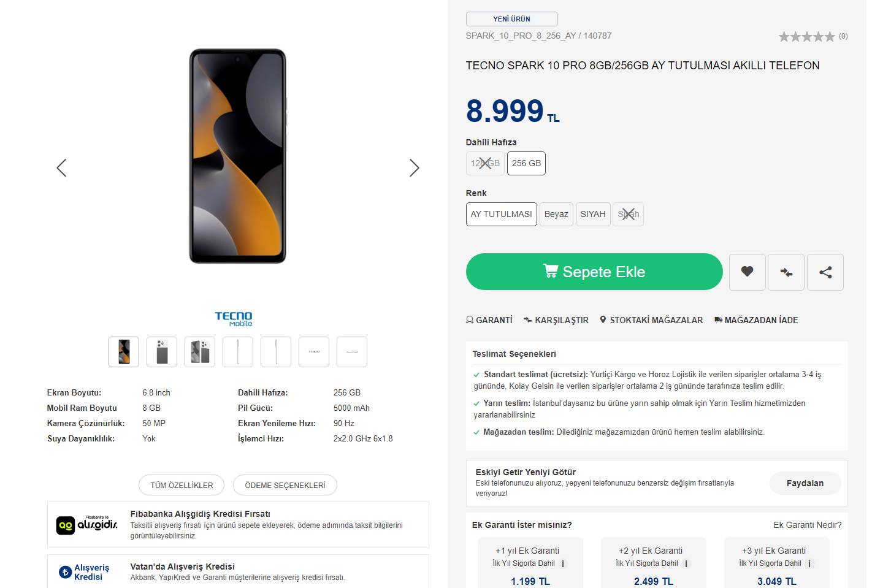Choose Beyaz color option
This screenshot has width=891, height=588.
556,214
